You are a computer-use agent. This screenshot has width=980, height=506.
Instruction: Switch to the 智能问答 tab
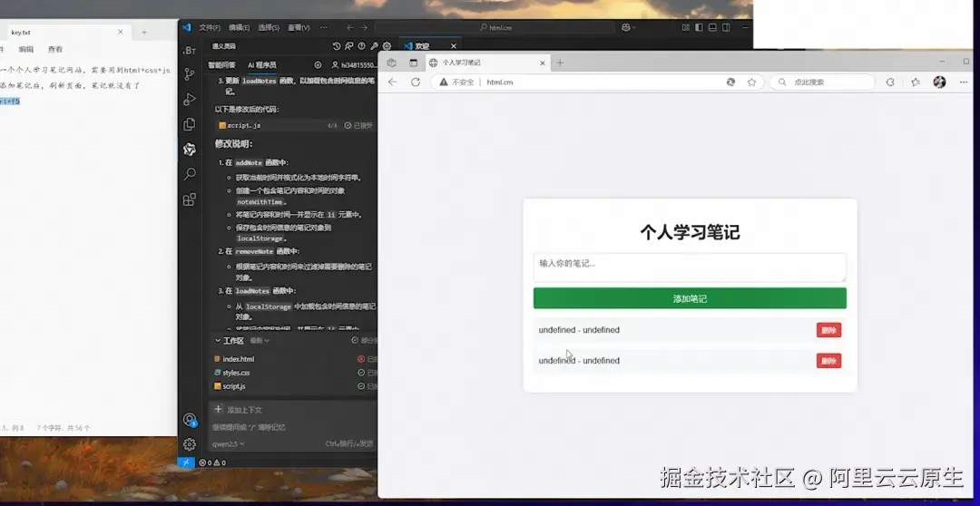pyautogui.click(x=222, y=65)
